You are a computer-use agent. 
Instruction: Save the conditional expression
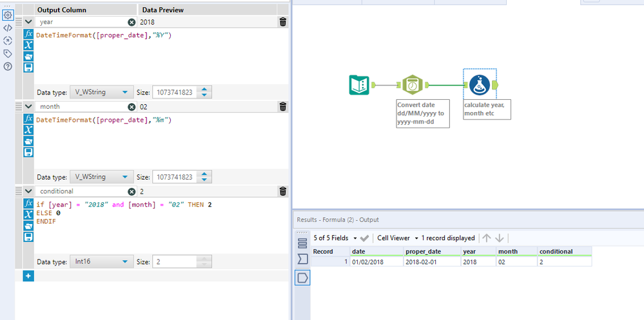[x=28, y=237]
